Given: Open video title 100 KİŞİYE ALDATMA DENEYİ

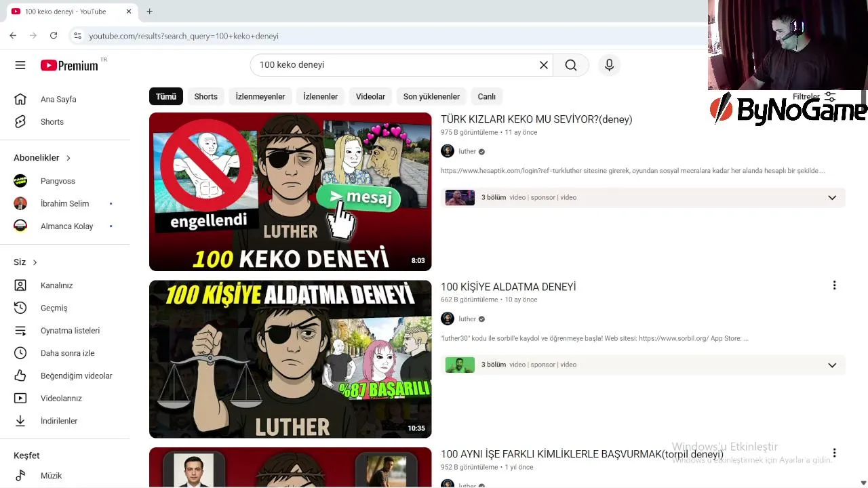Looking at the screenshot, I should pos(509,287).
